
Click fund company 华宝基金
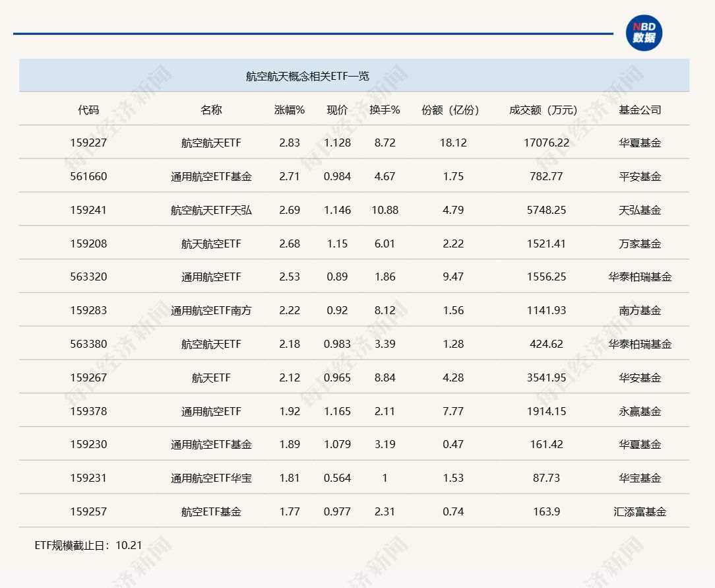point(640,478)
